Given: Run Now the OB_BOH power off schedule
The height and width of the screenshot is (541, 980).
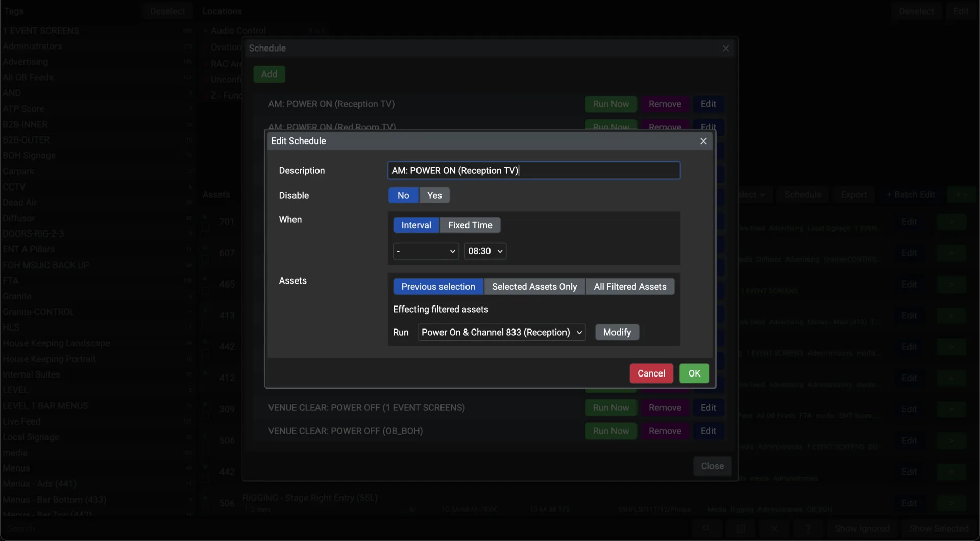Looking at the screenshot, I should pos(611,431).
